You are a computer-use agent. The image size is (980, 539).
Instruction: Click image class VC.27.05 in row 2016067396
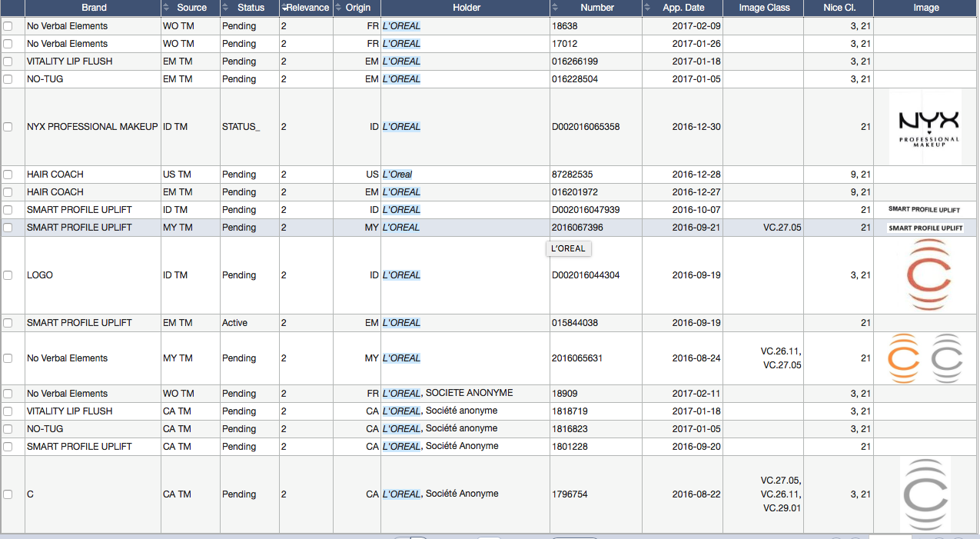tap(782, 228)
